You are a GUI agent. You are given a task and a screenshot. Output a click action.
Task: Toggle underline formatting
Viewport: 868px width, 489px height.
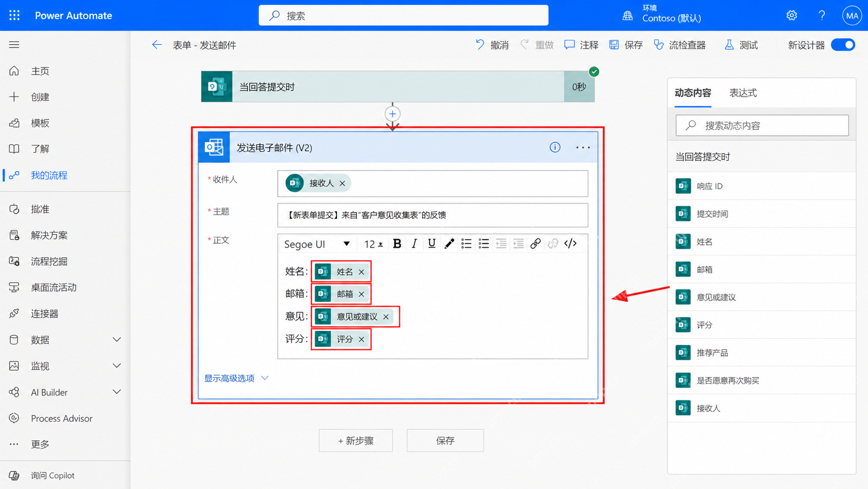click(x=431, y=244)
